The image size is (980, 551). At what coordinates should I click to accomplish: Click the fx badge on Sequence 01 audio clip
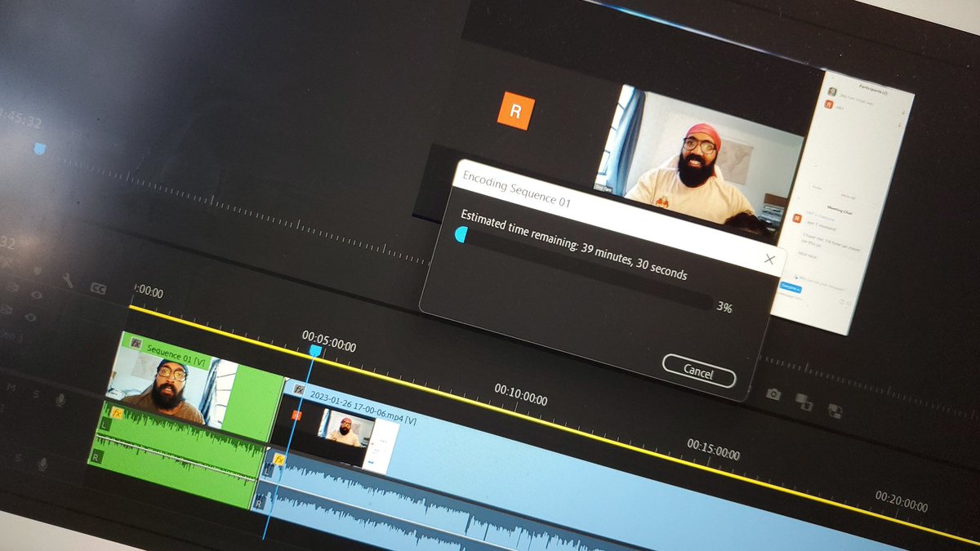116,414
